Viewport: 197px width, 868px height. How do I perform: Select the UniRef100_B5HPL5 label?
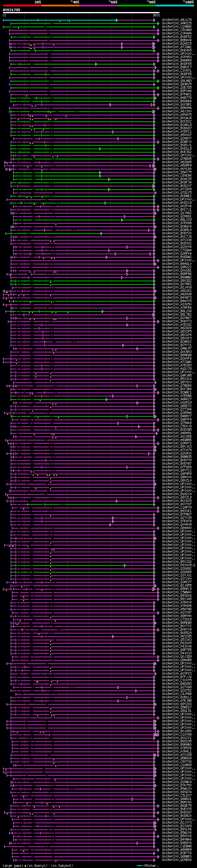coord(177,589)
